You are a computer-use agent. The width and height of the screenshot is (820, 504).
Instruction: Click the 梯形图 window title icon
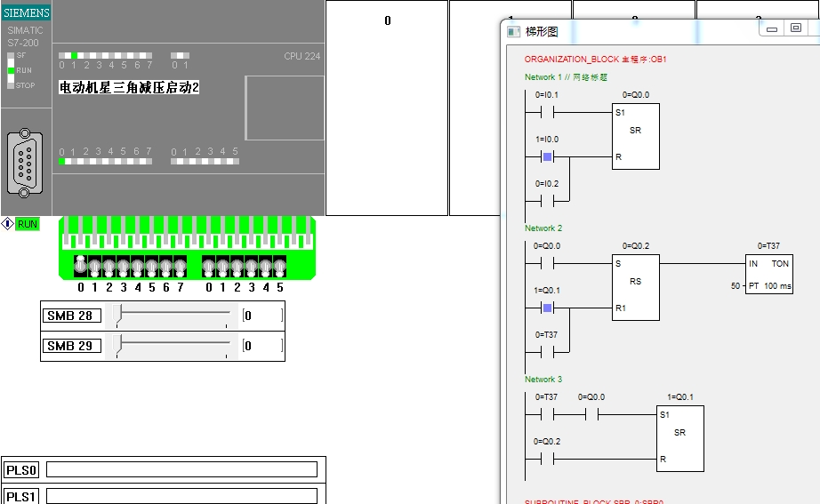point(513,32)
